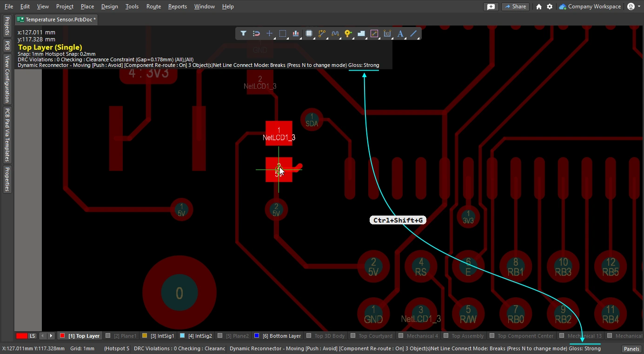Open the Align objects bar chart icon
Viewport: 644px width, 354px height.
[296, 33]
